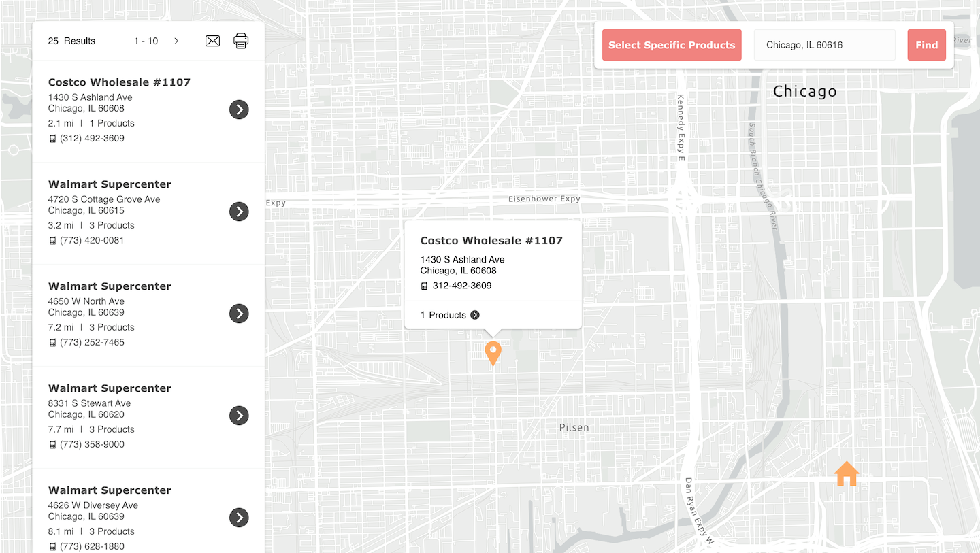Click 7.7 mi | 3 Products text
This screenshot has height=553, width=980.
coord(91,429)
